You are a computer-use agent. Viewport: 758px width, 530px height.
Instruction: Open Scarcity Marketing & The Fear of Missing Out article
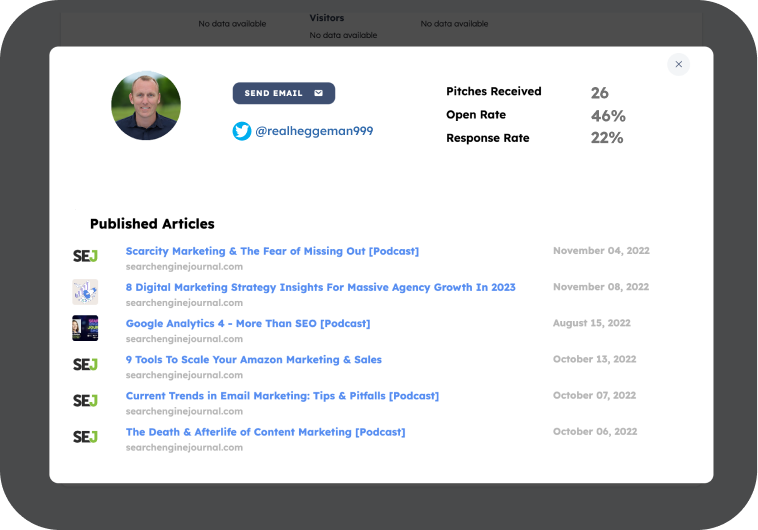[272, 251]
